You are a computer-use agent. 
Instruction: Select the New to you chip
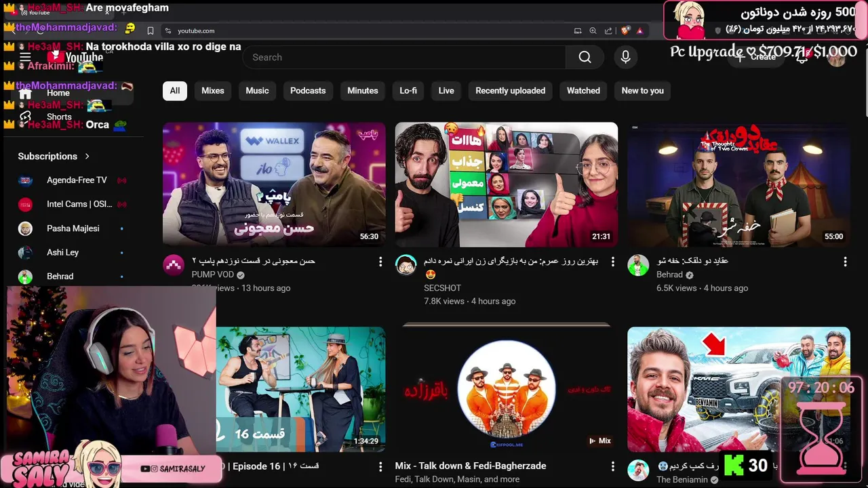point(643,91)
